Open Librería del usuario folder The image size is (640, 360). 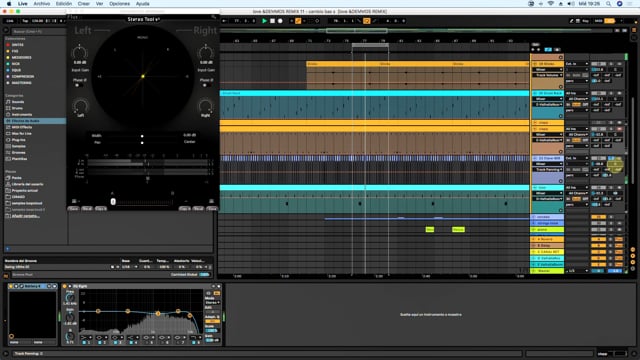coord(27,184)
